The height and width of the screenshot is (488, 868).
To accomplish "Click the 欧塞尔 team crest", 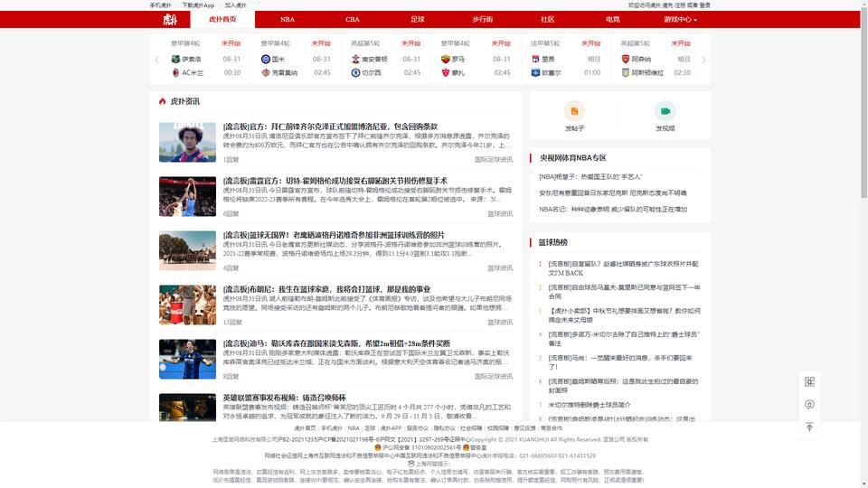I will coord(535,72).
